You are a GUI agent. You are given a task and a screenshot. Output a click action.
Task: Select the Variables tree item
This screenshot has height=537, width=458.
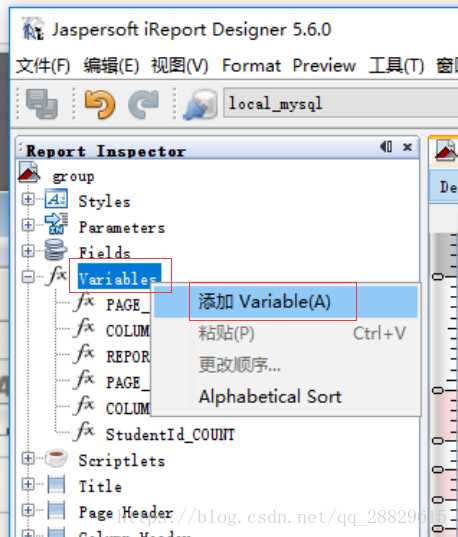coord(119,277)
